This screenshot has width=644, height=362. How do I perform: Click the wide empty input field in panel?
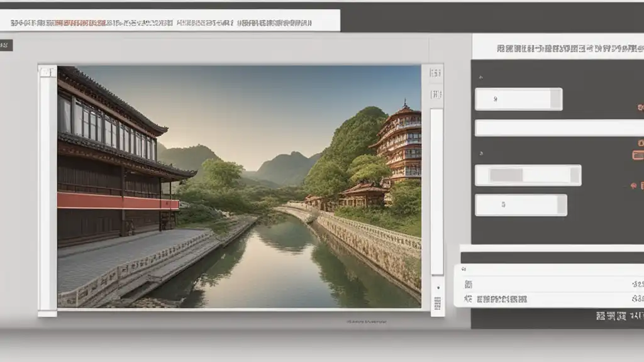pos(558,128)
